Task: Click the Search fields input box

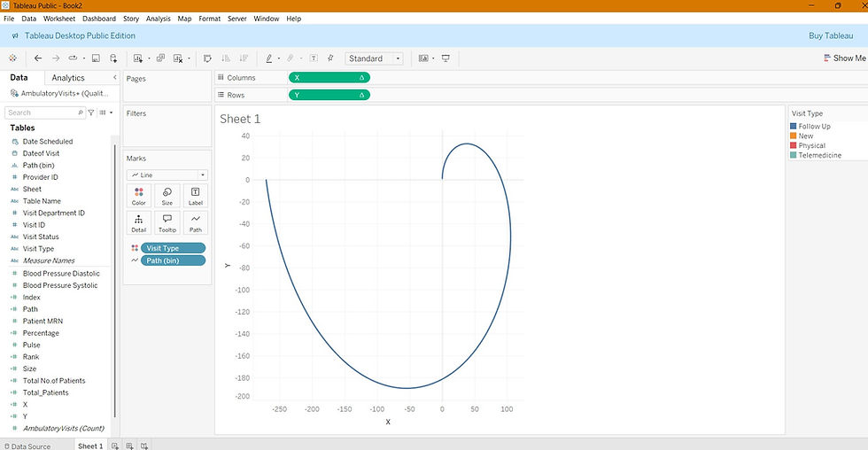Action: (x=45, y=112)
